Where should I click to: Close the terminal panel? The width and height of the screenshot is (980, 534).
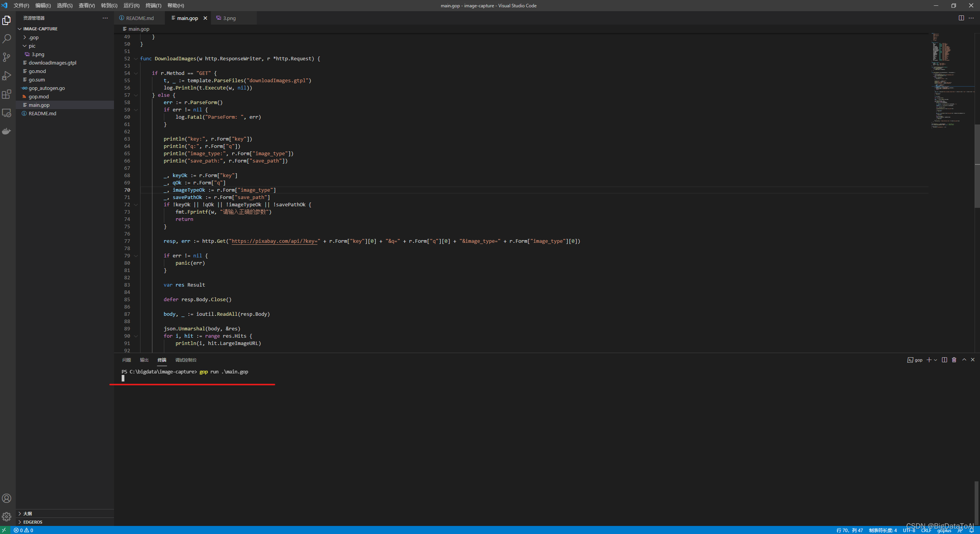click(973, 360)
